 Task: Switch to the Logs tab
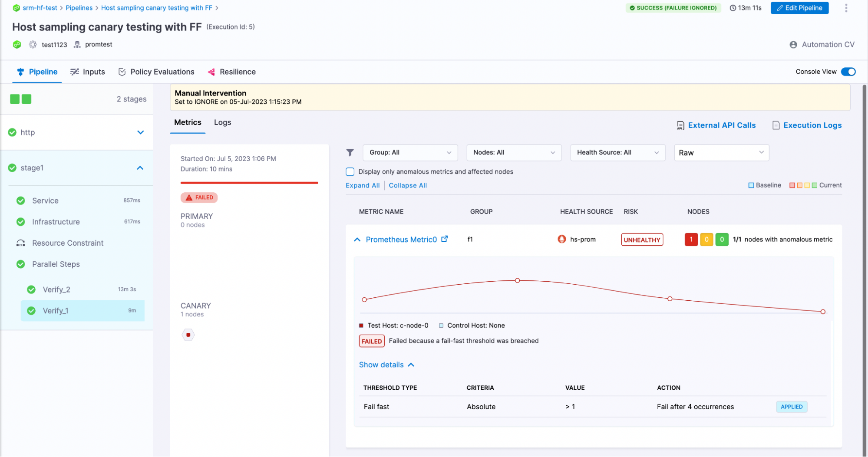click(x=222, y=122)
